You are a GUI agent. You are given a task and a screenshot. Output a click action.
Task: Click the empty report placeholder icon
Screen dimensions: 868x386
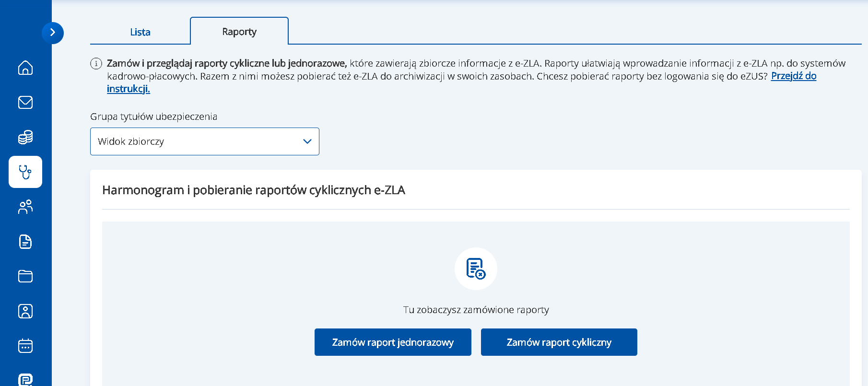point(476,269)
